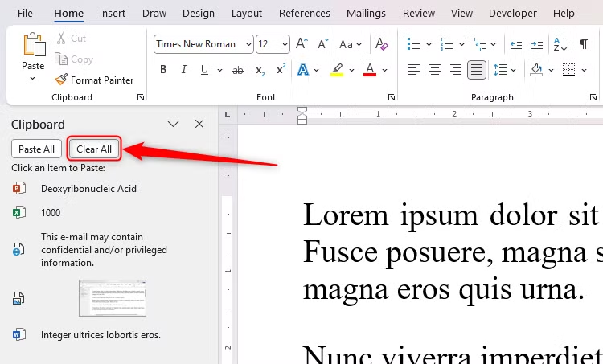
Task: Click the Word icon beside Integer ultrices
Action: [18, 335]
